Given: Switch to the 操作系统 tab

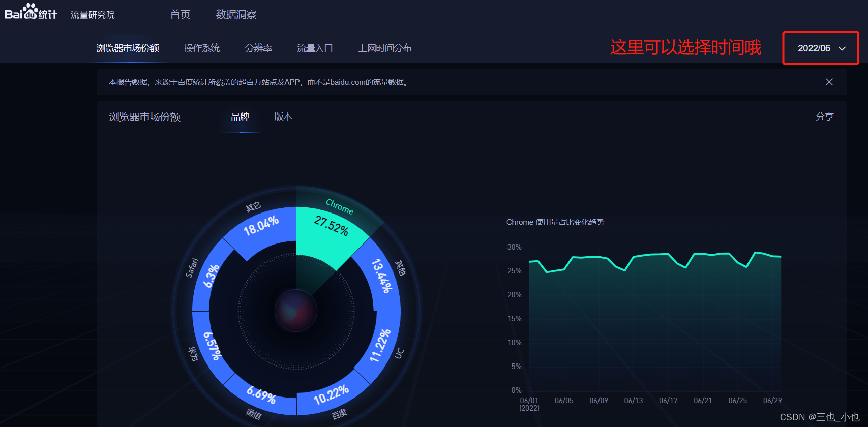Looking at the screenshot, I should click(202, 48).
